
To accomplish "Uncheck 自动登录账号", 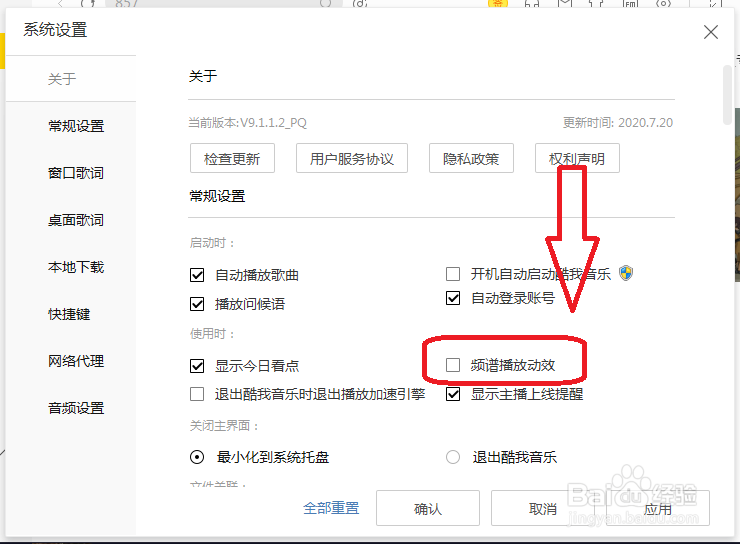I will pos(453,298).
